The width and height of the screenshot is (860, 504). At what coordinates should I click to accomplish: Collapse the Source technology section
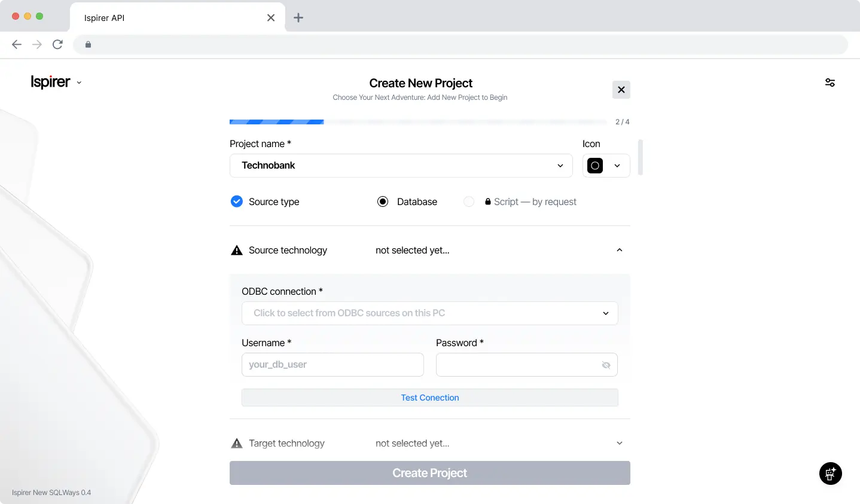(x=620, y=250)
